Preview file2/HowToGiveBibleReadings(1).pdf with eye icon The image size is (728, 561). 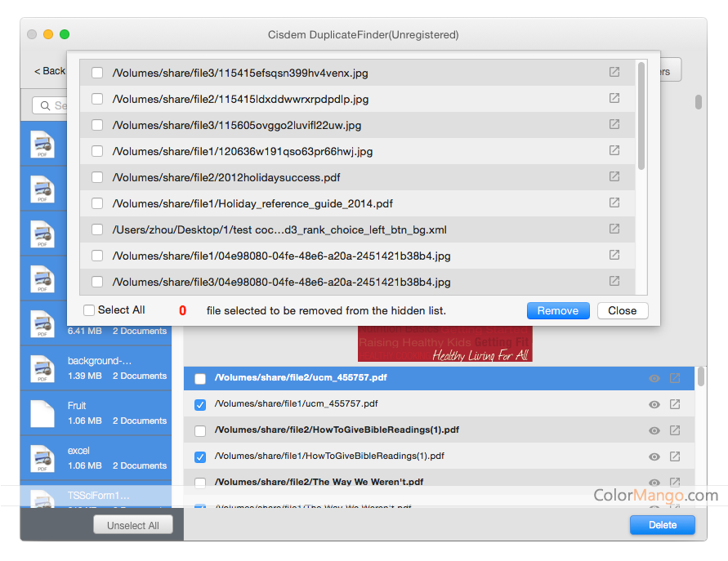point(654,430)
